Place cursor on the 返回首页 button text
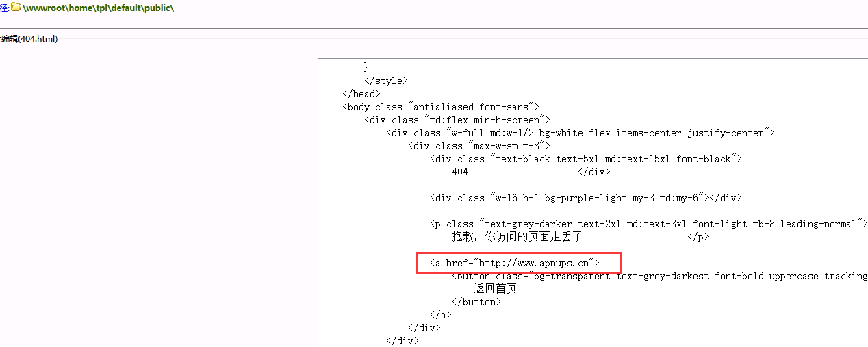868x347 pixels. (494, 289)
